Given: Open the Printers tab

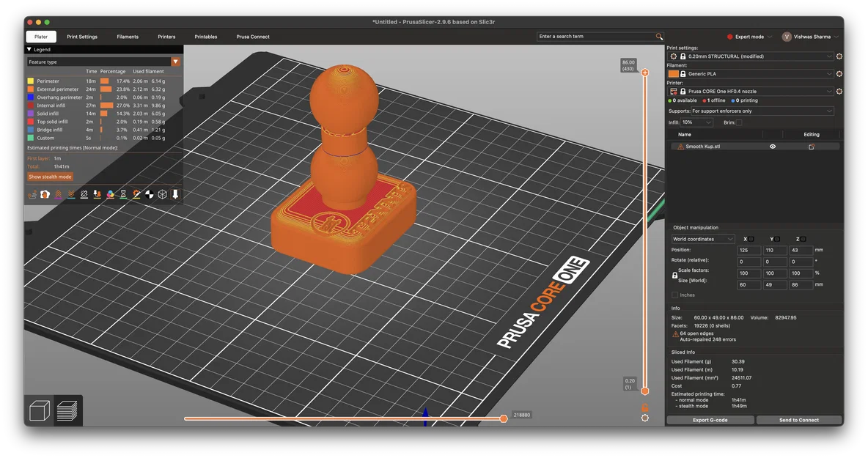Looking at the screenshot, I should tap(166, 37).
